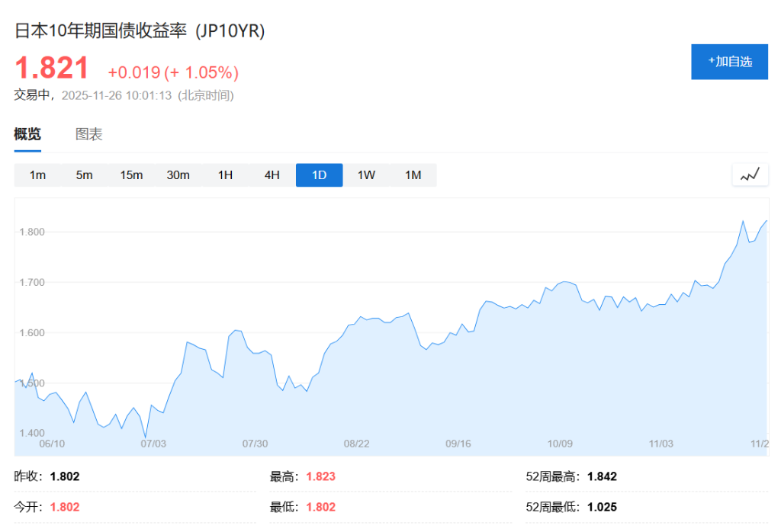Click the active 1D timeframe button
This screenshot has height=532, width=781.
pyautogui.click(x=319, y=175)
